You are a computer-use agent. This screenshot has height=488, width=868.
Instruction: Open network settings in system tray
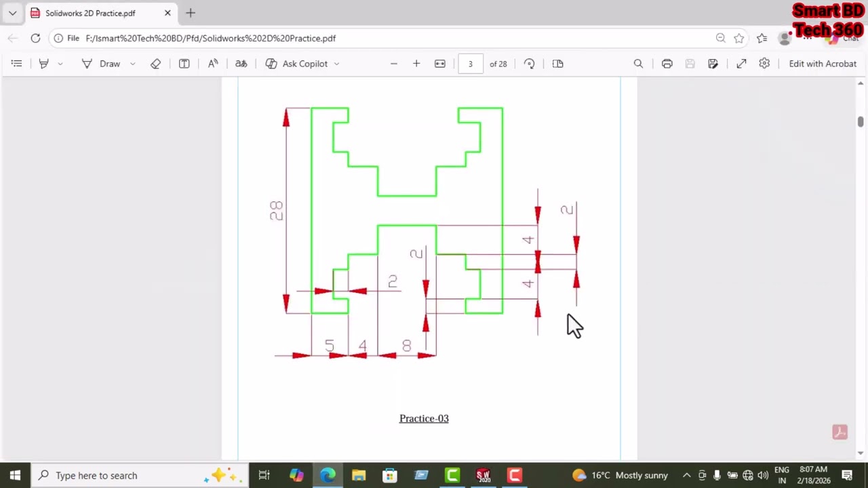coord(747,475)
